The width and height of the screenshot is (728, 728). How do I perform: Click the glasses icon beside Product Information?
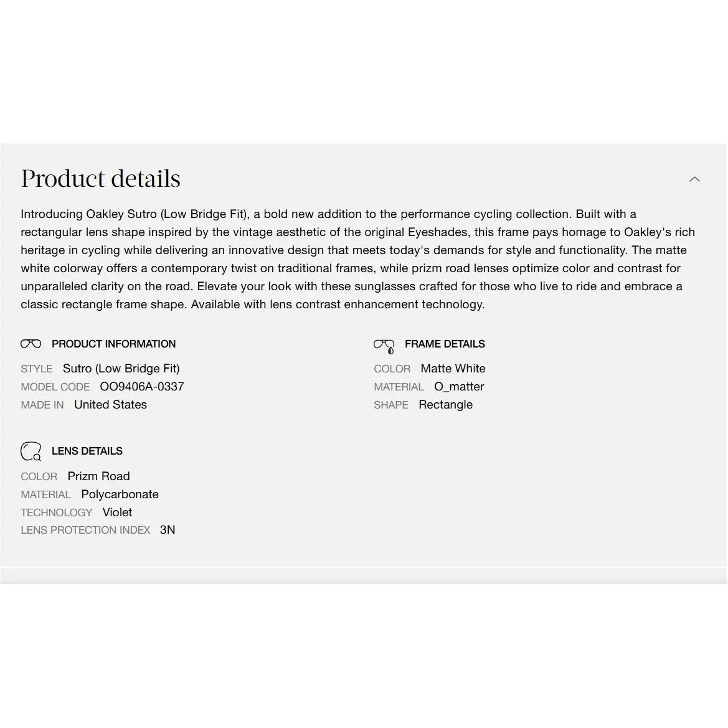coord(31,344)
